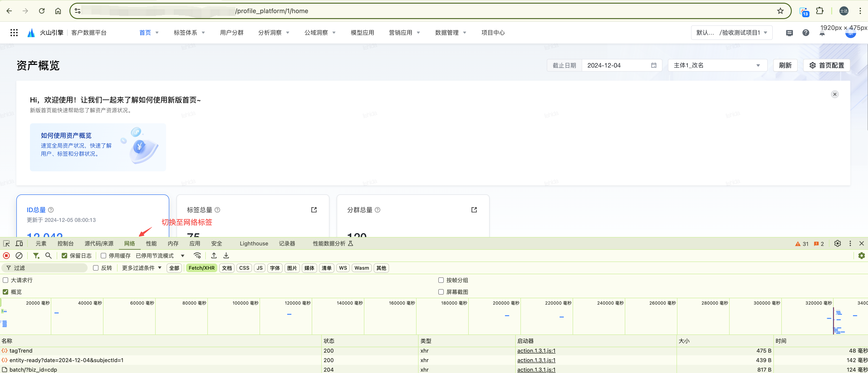Clear the network log icon

[19, 256]
